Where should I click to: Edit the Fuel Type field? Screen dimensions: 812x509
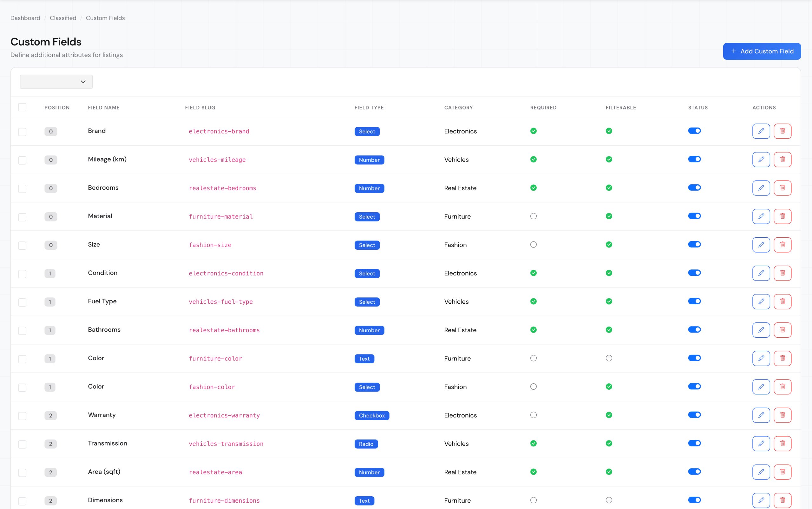tap(761, 302)
